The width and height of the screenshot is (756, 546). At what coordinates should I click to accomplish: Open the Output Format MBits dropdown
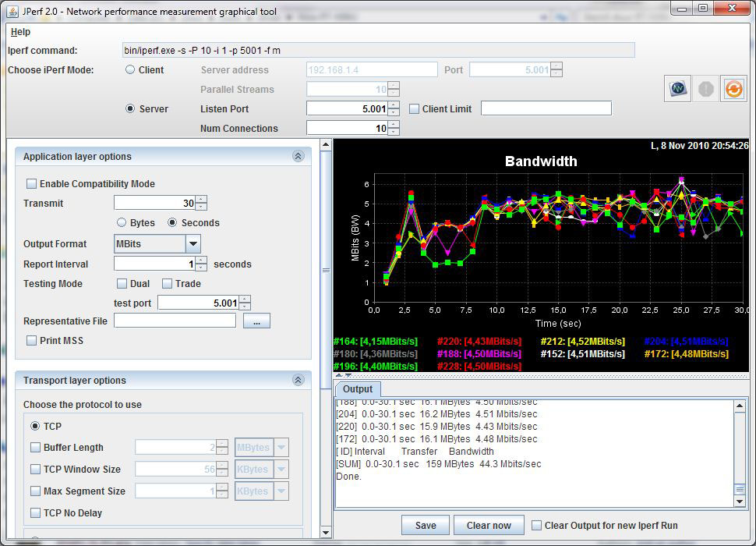tap(193, 244)
